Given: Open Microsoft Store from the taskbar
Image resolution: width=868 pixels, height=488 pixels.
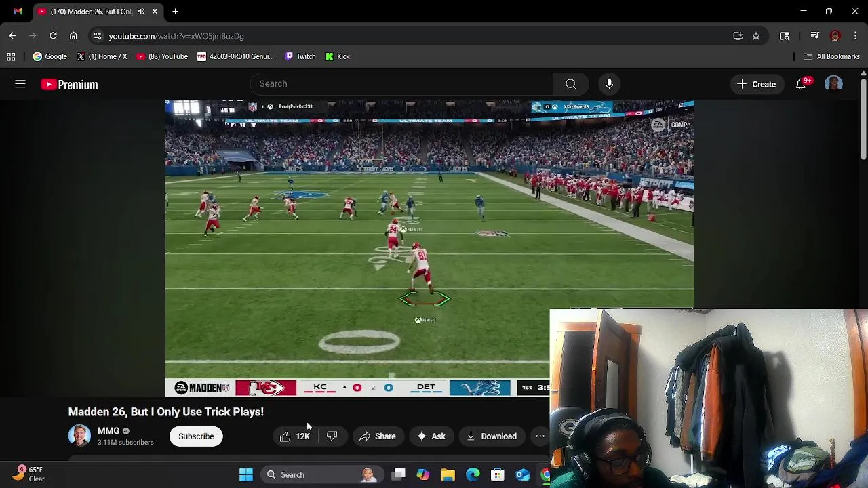Looking at the screenshot, I should pos(498,474).
